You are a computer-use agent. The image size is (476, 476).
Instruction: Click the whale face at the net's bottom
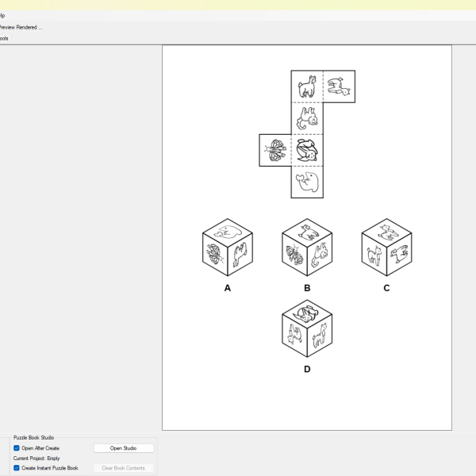click(x=307, y=182)
